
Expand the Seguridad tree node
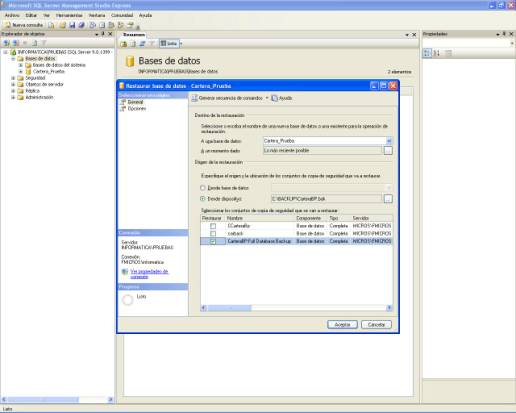coord(13,78)
